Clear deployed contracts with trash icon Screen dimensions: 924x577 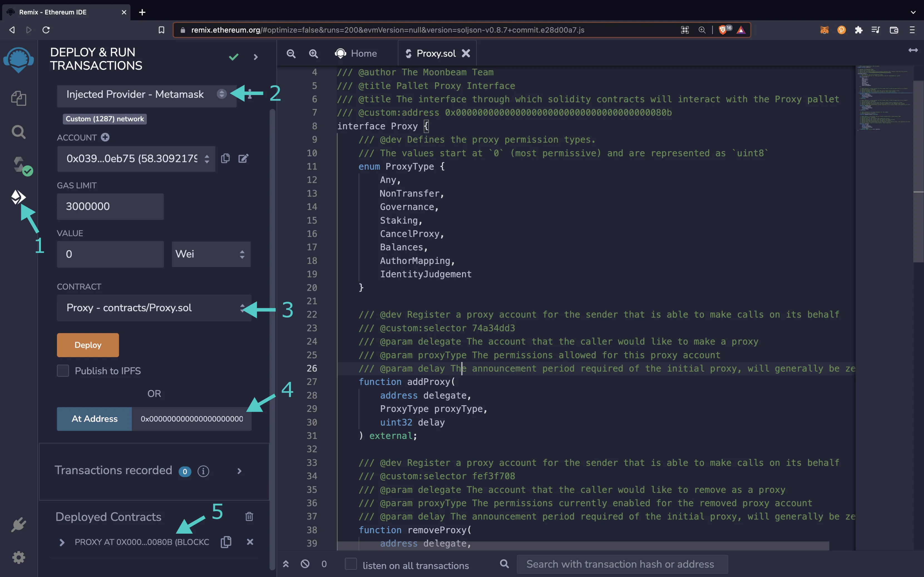point(249,517)
